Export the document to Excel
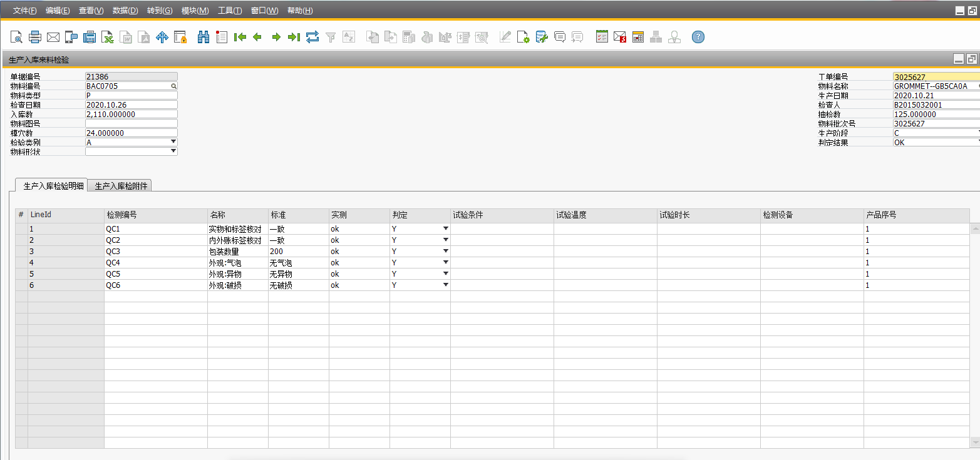 [108, 38]
